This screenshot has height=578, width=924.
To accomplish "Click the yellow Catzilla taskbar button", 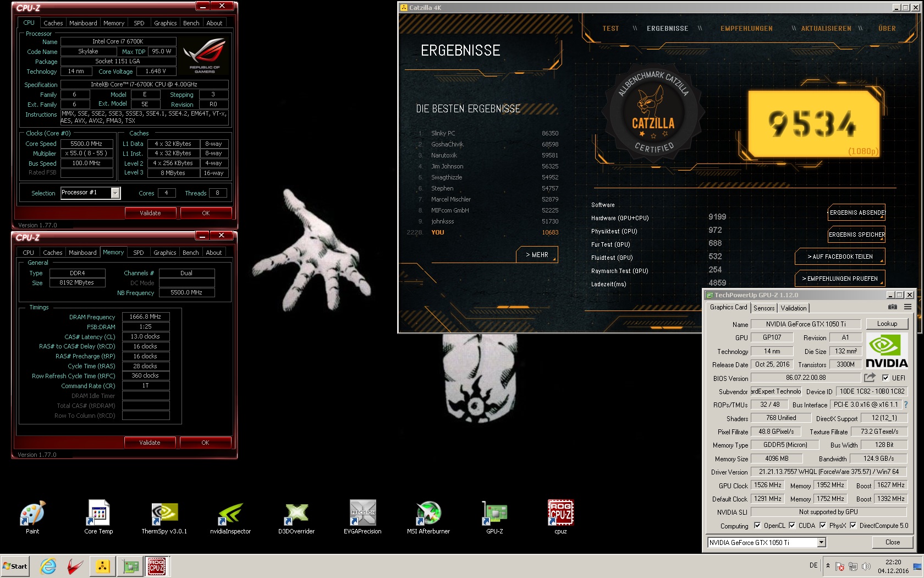I will (x=103, y=566).
